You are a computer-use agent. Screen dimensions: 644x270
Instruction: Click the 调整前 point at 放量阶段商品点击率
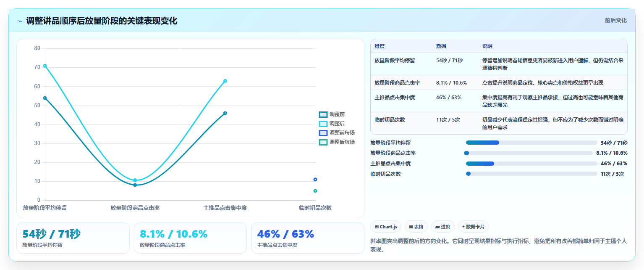pyautogui.click(x=135, y=185)
